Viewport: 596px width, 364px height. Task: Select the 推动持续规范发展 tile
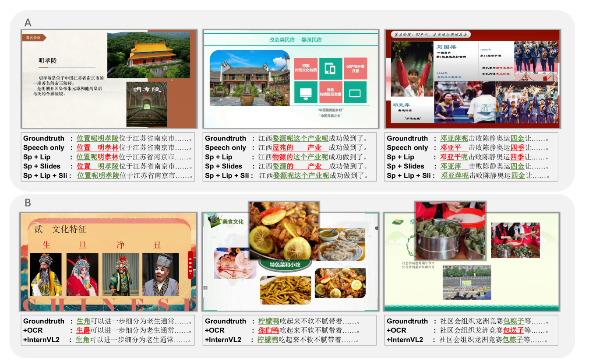[x=330, y=92]
